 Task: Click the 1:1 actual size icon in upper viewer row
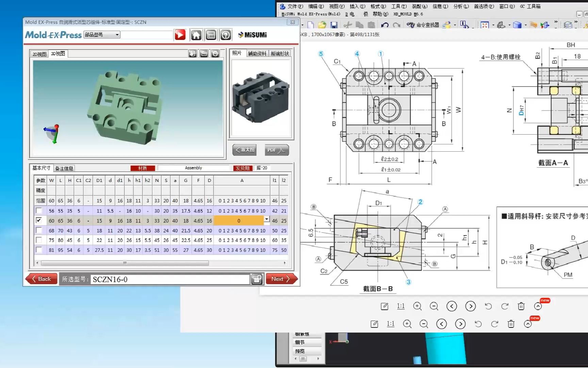(401, 306)
